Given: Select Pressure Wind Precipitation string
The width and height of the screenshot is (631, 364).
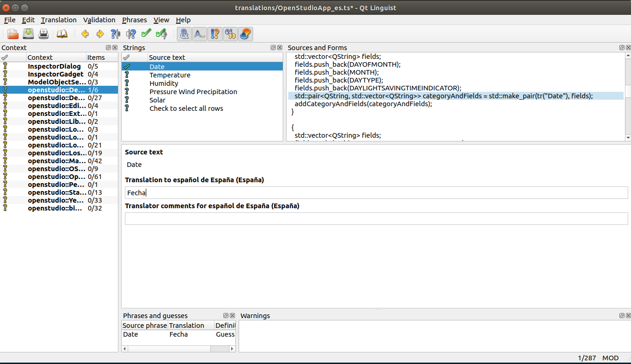Looking at the screenshot, I should pos(202,92).
